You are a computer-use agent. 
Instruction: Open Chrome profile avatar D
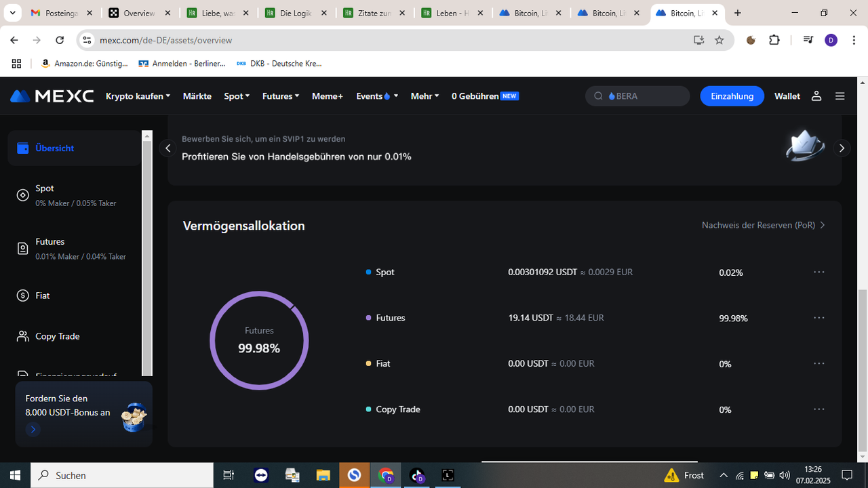pyautogui.click(x=831, y=40)
